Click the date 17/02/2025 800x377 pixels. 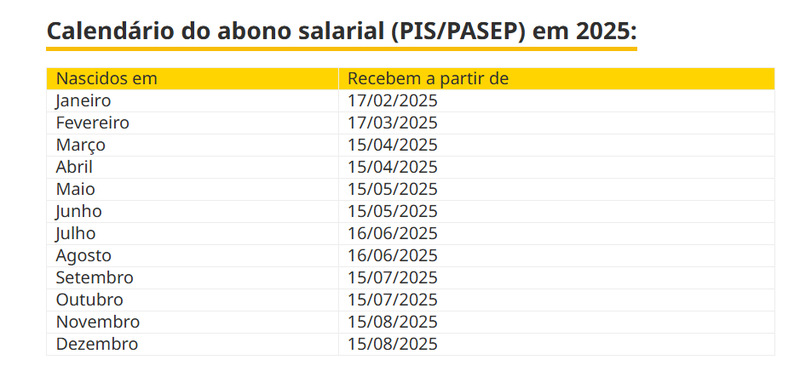tap(392, 101)
